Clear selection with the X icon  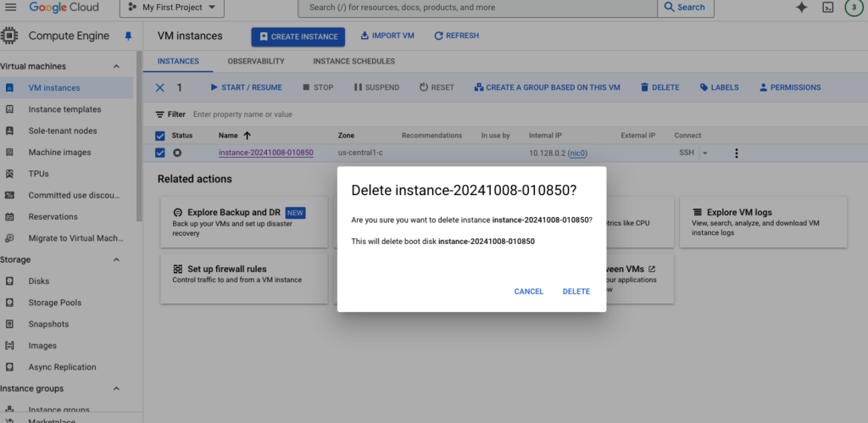[160, 87]
